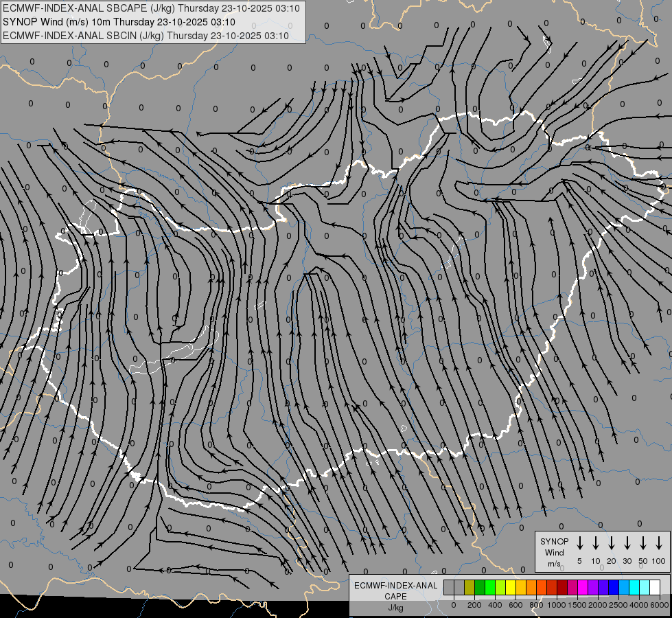The height and width of the screenshot is (618, 672).
Task: Click the 5 m/s wind arrow in legend
Action: coord(579,543)
